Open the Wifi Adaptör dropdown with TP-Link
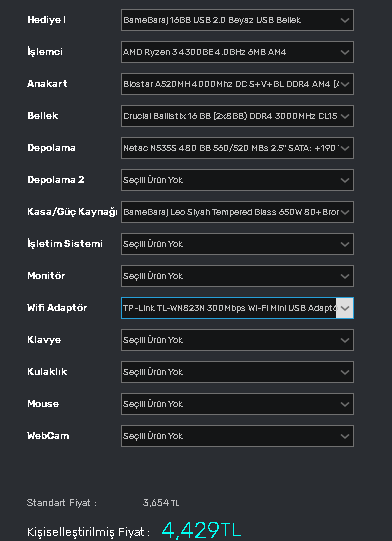The image size is (392, 541). (237, 308)
